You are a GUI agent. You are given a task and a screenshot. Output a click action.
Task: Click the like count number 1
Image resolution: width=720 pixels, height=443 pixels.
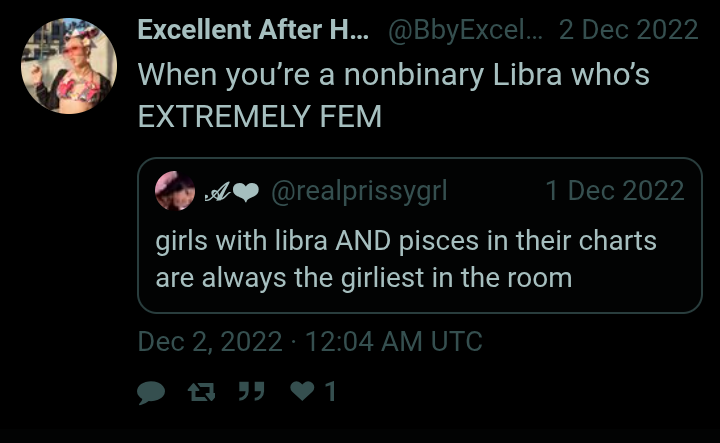(x=330, y=392)
